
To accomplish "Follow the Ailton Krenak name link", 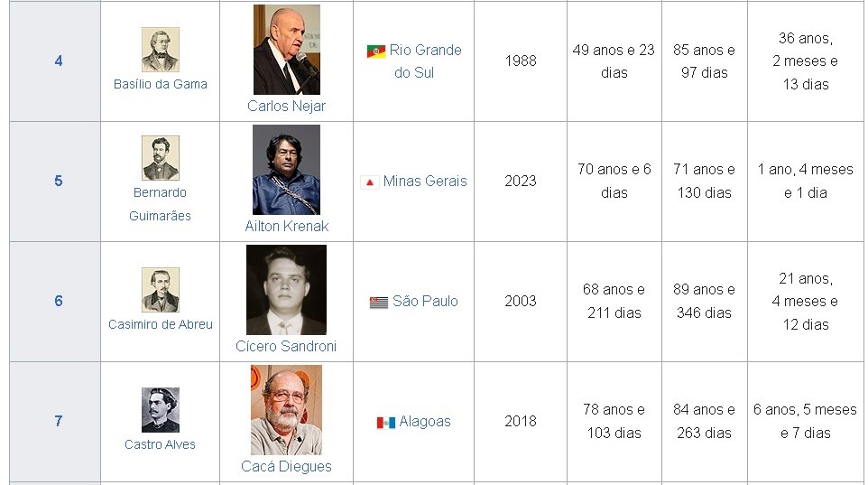I will click(286, 227).
